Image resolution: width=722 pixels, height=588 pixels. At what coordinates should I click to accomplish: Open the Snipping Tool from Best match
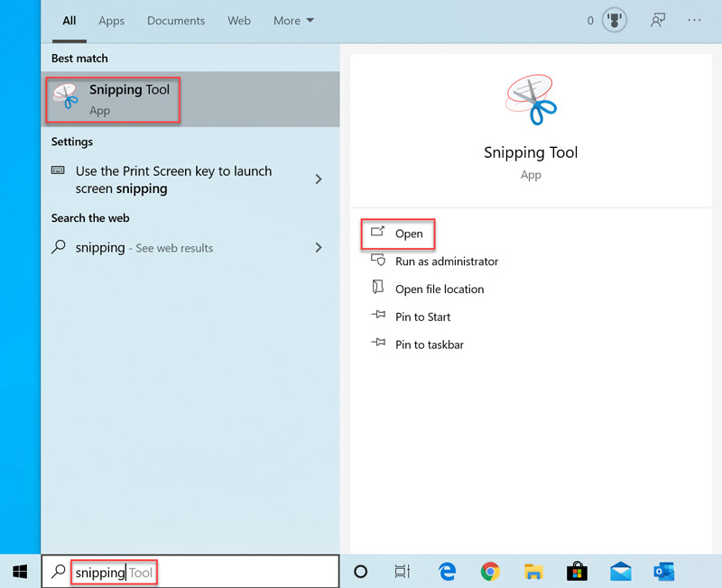pyautogui.click(x=112, y=99)
